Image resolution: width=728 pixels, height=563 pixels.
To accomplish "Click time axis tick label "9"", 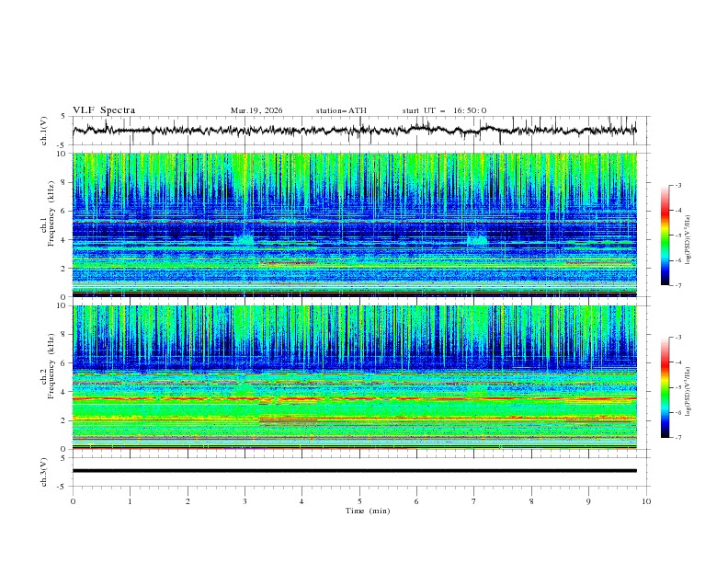I will click(588, 501).
